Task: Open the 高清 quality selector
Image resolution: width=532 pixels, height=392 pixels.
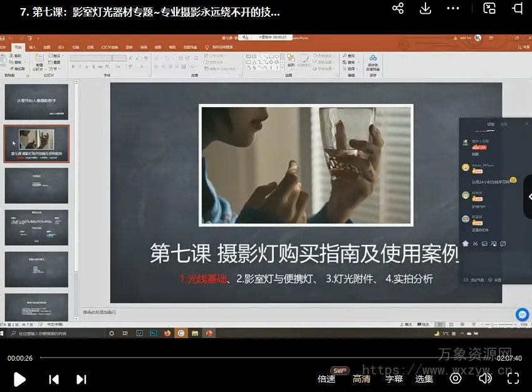Action: click(x=361, y=379)
